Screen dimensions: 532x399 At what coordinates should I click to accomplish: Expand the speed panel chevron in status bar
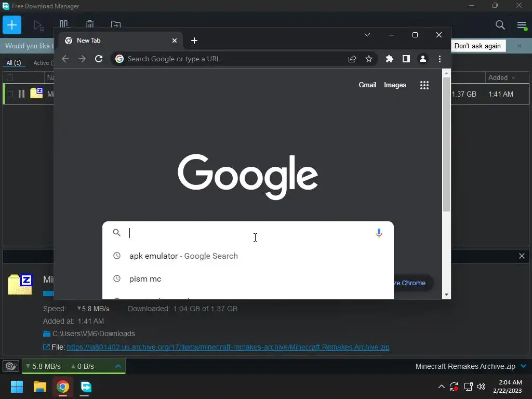(x=118, y=366)
